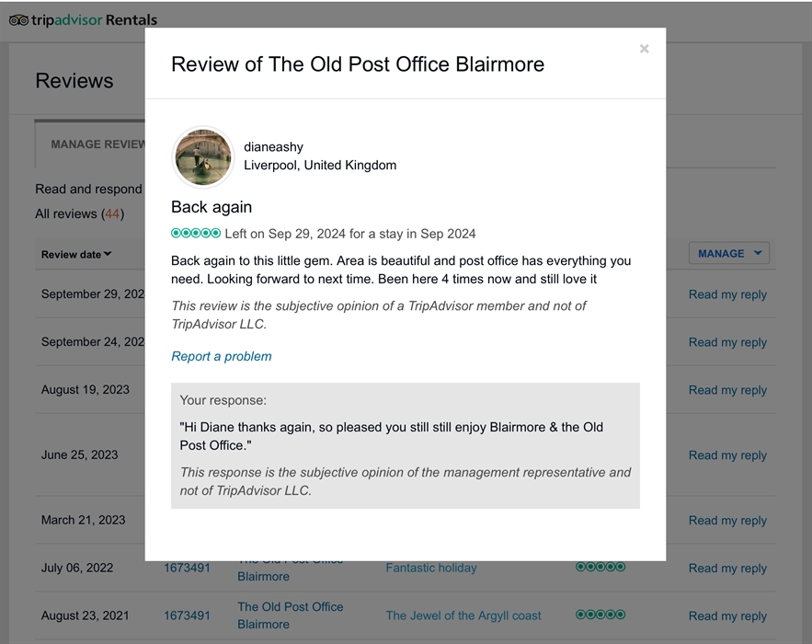Click five-bubble rating in August 2021 row

[x=600, y=615]
